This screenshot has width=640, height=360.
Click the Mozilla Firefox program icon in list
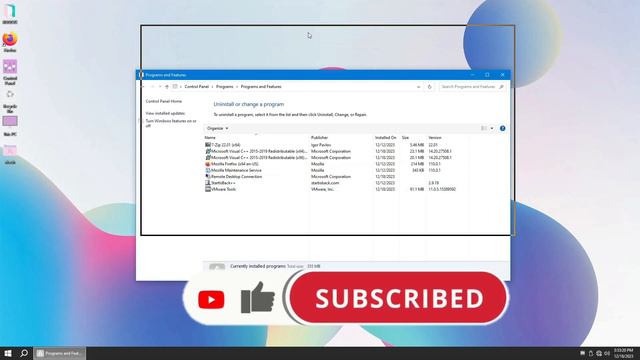[x=208, y=164]
